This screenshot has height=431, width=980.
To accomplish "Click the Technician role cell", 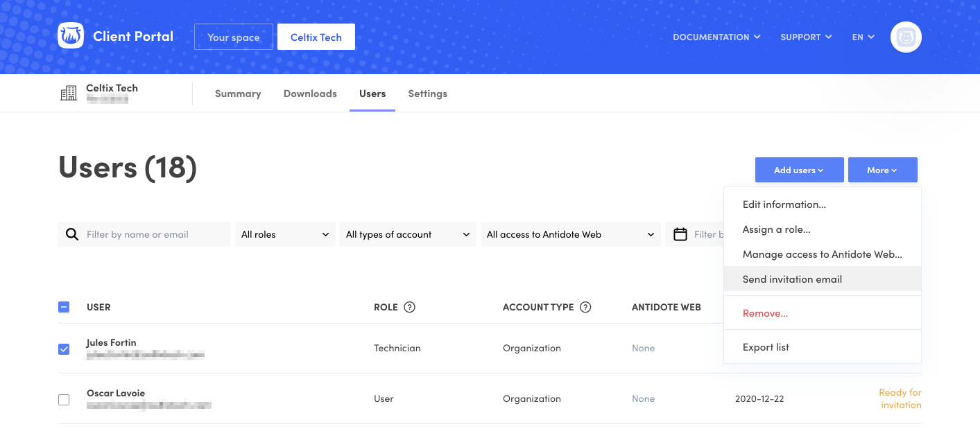I will click(x=397, y=348).
